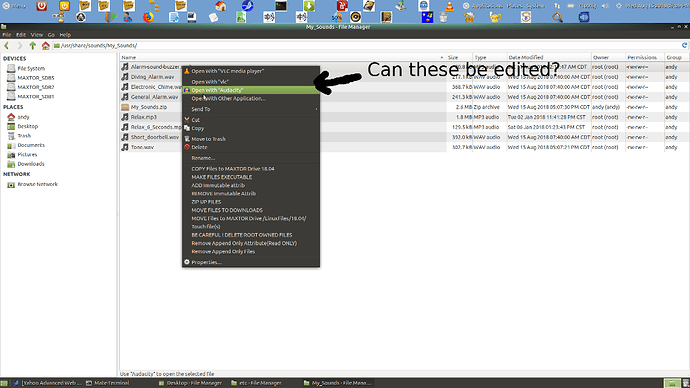
Task: Reload the folder with refresh icon
Action: click(684, 45)
